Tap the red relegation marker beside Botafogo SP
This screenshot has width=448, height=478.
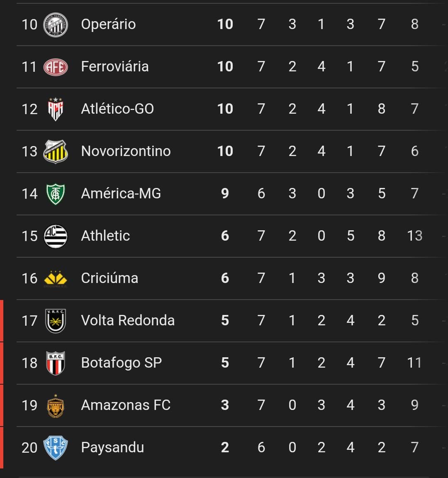click(x=2, y=363)
